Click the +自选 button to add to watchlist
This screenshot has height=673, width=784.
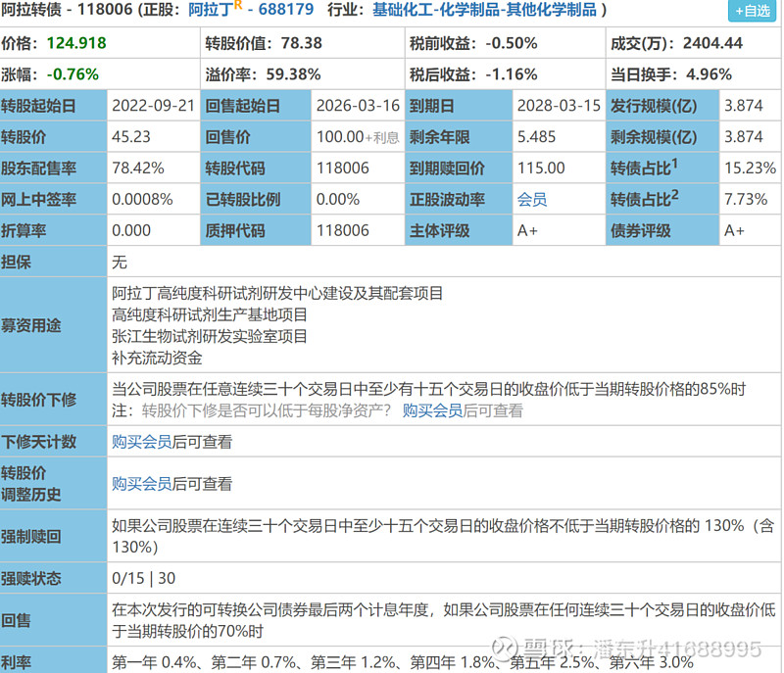(751, 11)
